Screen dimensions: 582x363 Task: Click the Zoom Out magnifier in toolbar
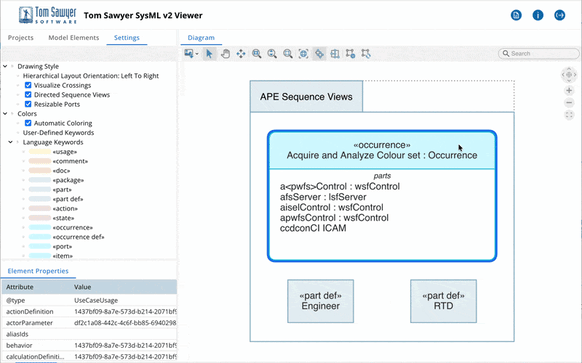[x=272, y=54]
